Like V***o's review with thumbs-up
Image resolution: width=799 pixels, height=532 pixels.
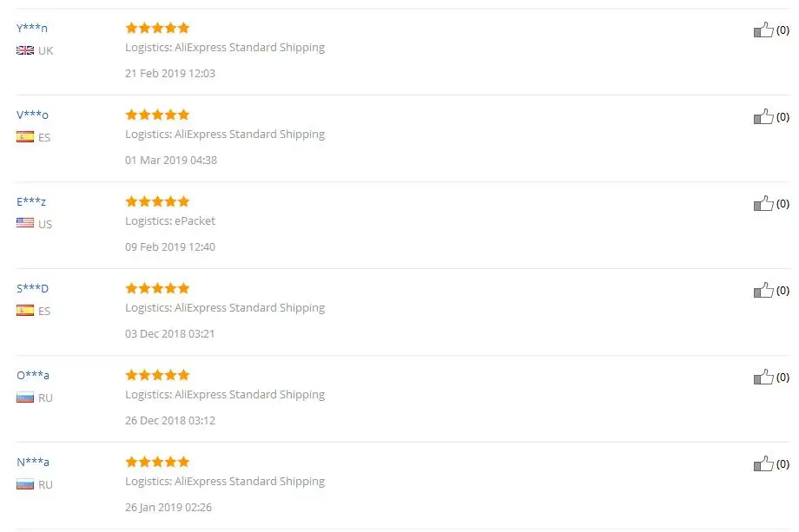tap(763, 117)
